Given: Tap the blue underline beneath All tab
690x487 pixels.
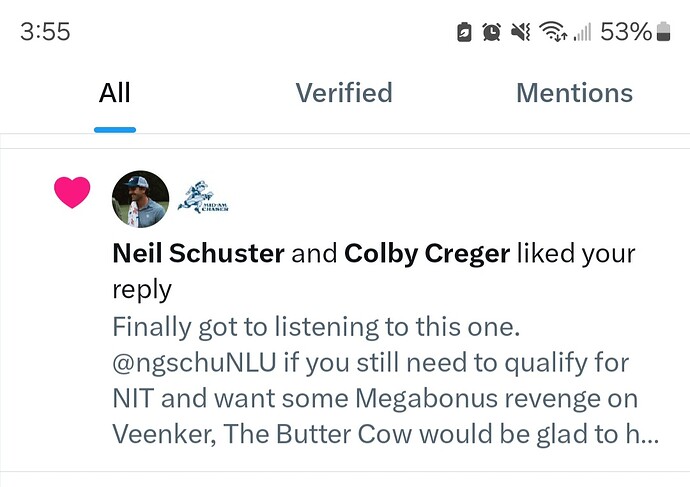Looking at the screenshot, I should click(115, 130).
